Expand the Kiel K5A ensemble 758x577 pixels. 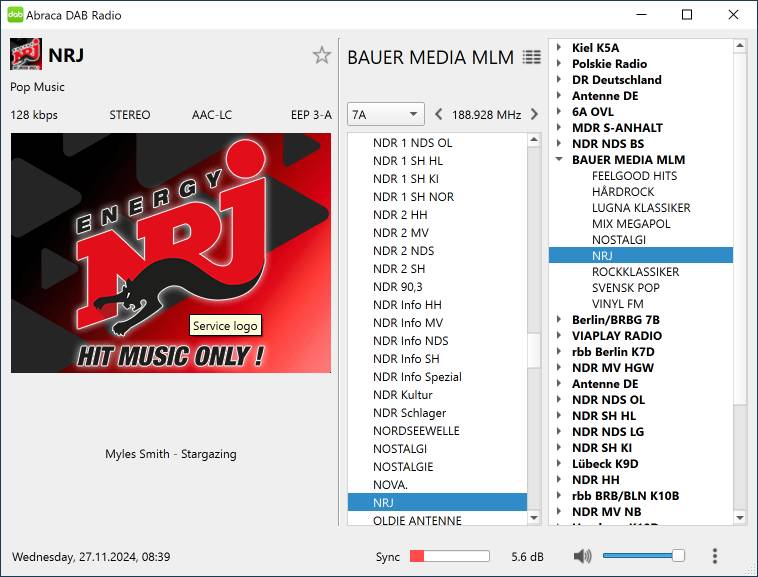tap(559, 48)
